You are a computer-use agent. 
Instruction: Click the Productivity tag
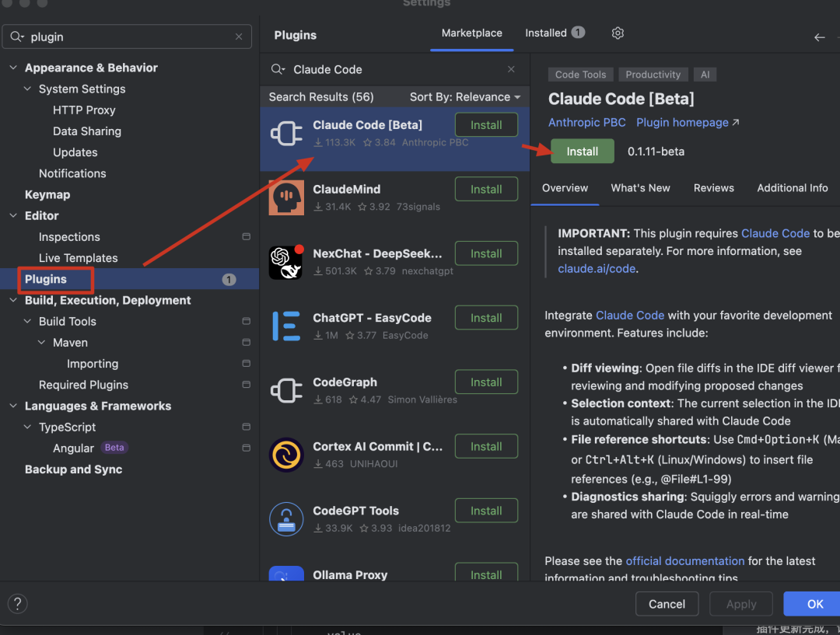tap(653, 75)
